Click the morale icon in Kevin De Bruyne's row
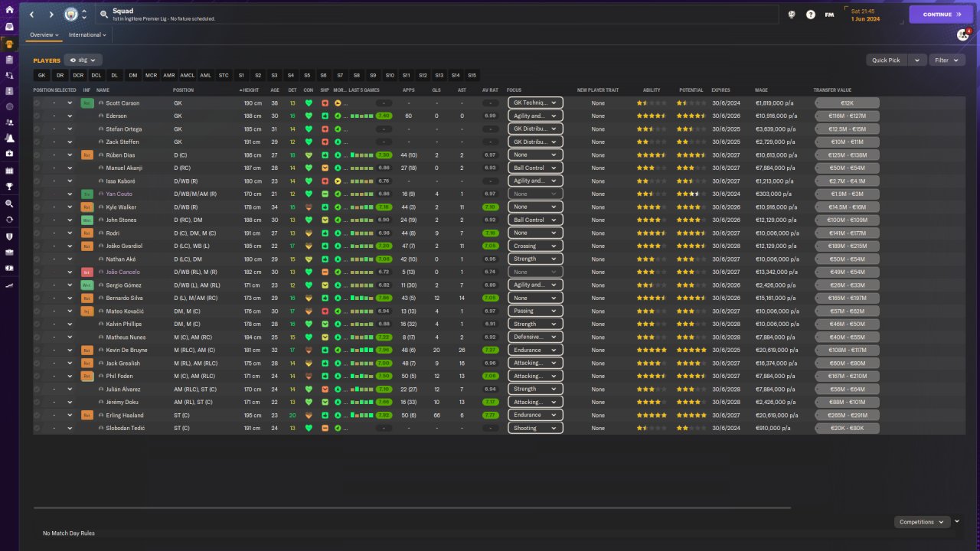Screen dimensions: 980x551 [338, 350]
